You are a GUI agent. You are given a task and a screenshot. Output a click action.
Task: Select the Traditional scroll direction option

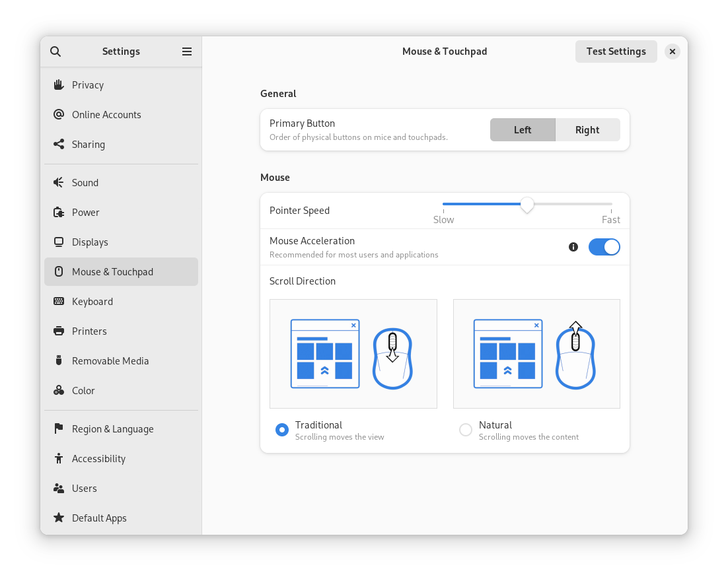281,429
